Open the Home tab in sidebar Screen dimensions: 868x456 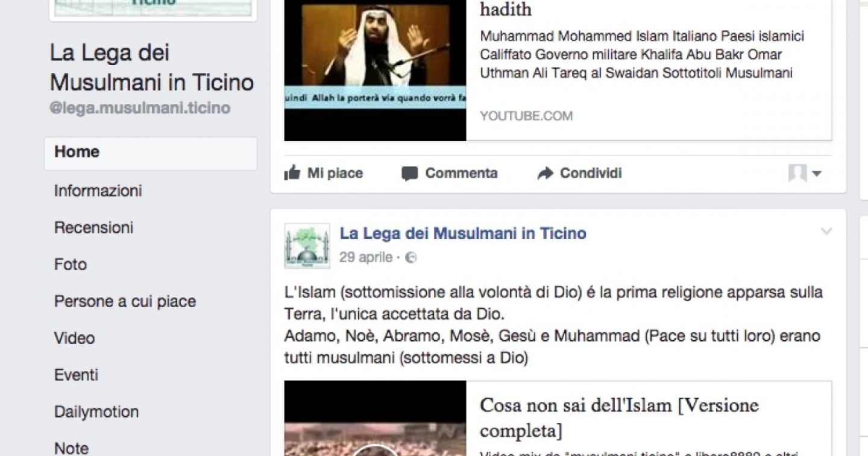point(151,152)
